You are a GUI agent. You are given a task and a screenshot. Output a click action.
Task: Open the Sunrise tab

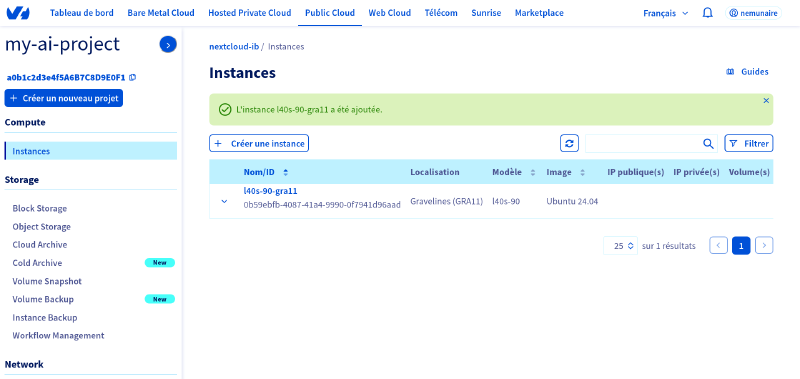(486, 13)
